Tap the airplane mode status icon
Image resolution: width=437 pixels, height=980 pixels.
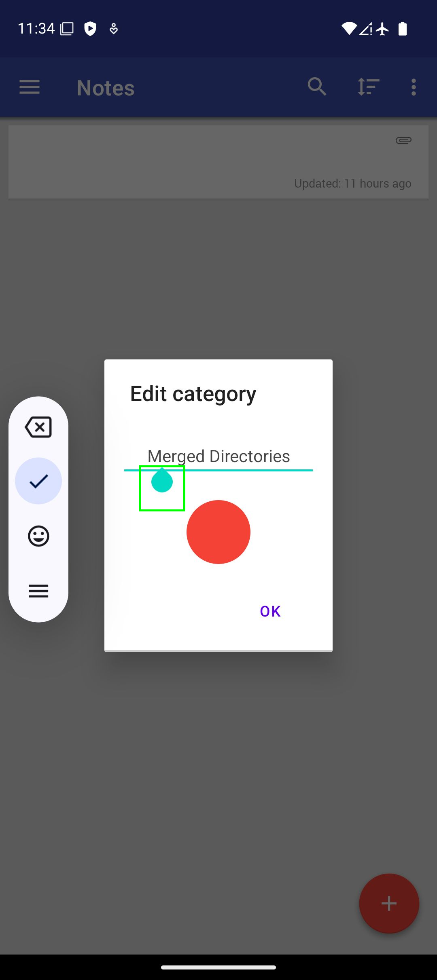[382, 29]
